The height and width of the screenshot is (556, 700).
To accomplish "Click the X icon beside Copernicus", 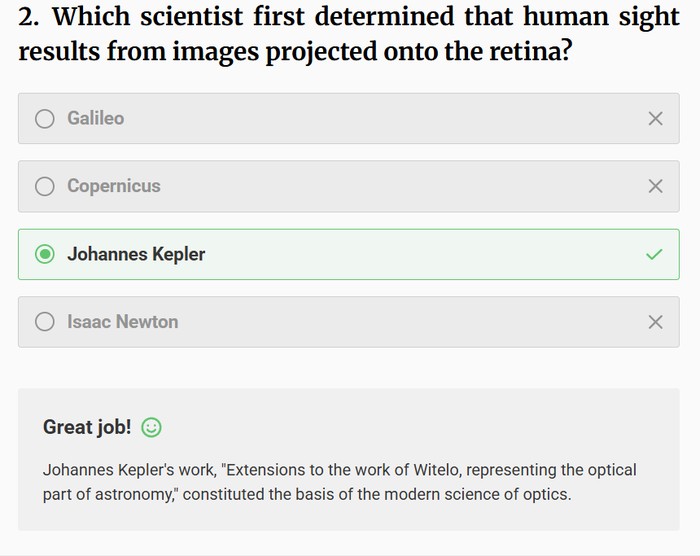I will tap(655, 186).
